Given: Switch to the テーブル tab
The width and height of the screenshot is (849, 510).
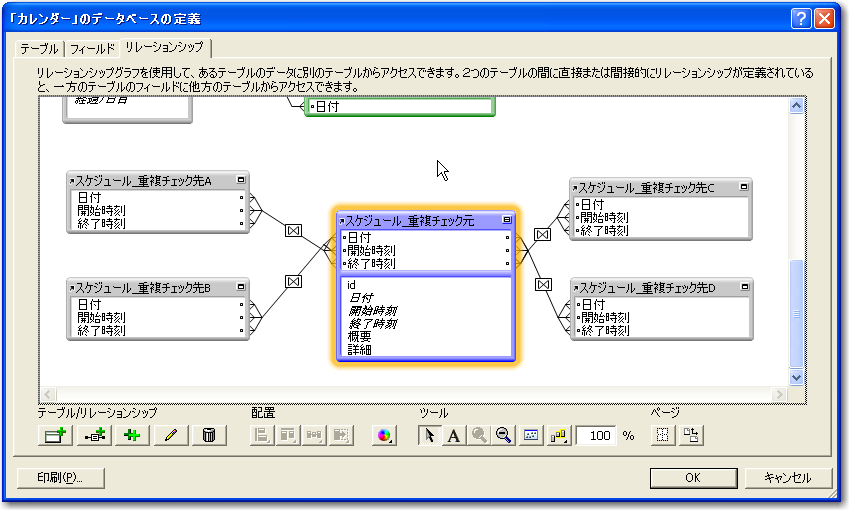Looking at the screenshot, I should (39, 48).
